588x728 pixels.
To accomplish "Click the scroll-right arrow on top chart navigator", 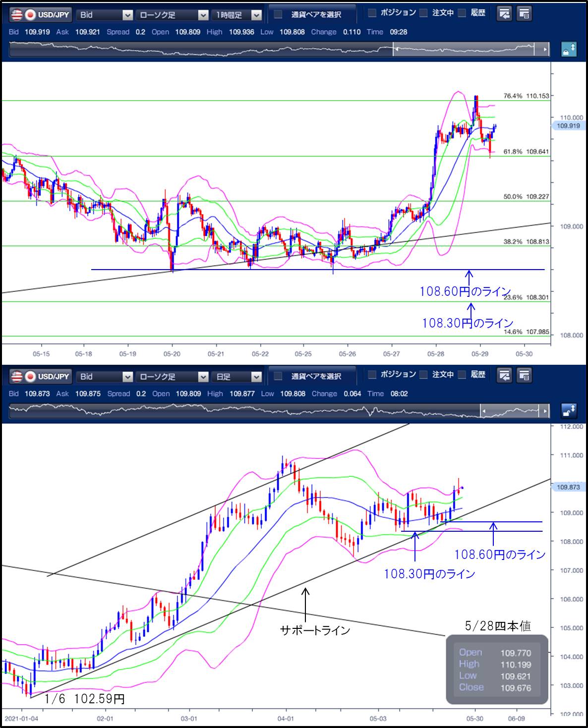I will pyautogui.click(x=545, y=50).
